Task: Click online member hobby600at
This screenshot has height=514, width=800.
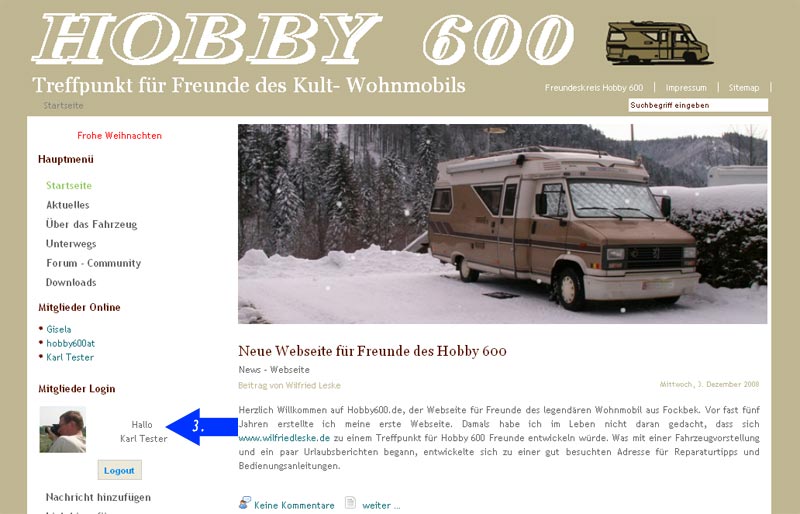Action: (x=70, y=344)
